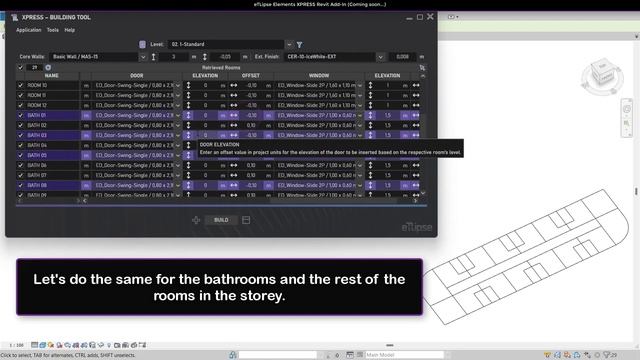Open the door type dropdown in the ROOM 10 row
The height and width of the screenshot is (360, 640).
(178, 85)
